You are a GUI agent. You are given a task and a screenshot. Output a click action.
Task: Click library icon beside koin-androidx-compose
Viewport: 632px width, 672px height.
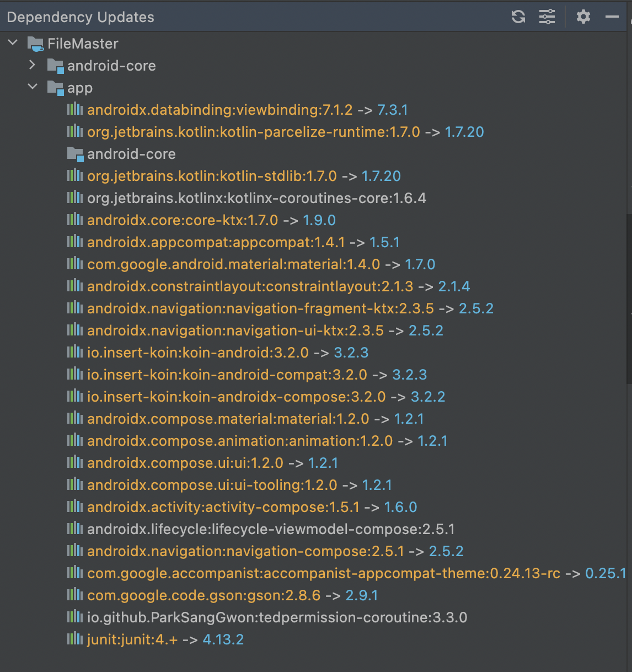click(75, 396)
